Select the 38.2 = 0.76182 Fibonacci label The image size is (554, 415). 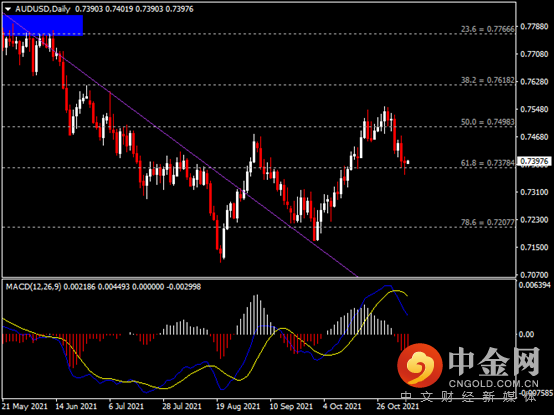(x=488, y=80)
